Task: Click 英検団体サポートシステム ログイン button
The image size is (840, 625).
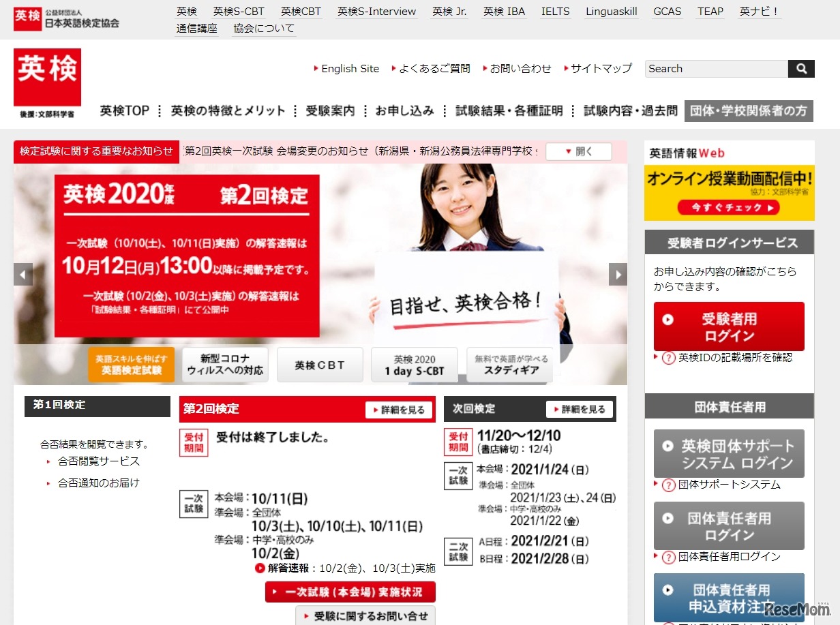Action: click(729, 453)
